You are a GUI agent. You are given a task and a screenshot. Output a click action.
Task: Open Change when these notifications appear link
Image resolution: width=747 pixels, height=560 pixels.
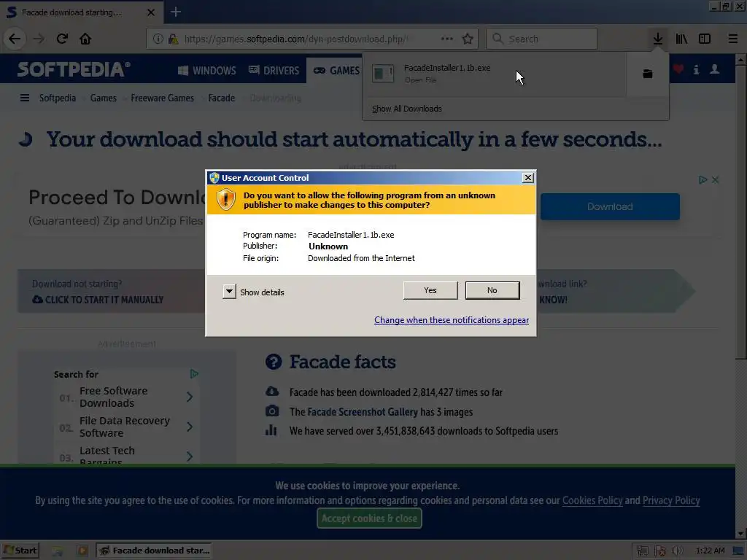point(451,320)
